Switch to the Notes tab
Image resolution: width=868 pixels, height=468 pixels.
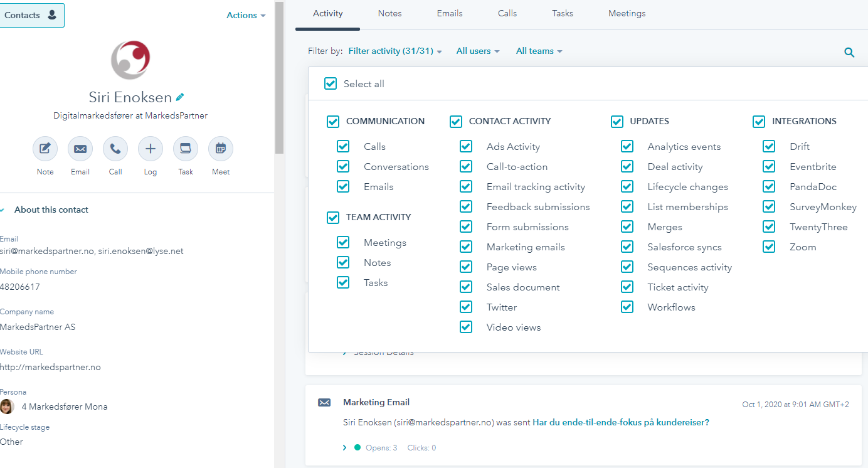390,13
